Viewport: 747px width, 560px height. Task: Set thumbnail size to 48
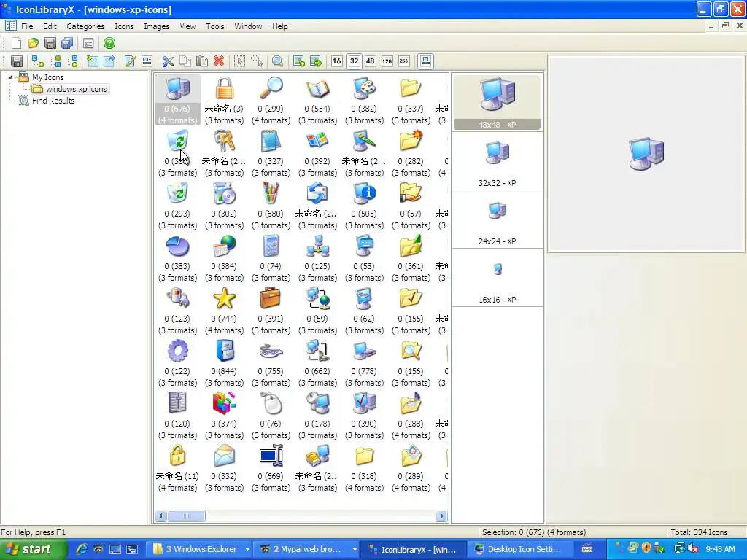pyautogui.click(x=370, y=61)
